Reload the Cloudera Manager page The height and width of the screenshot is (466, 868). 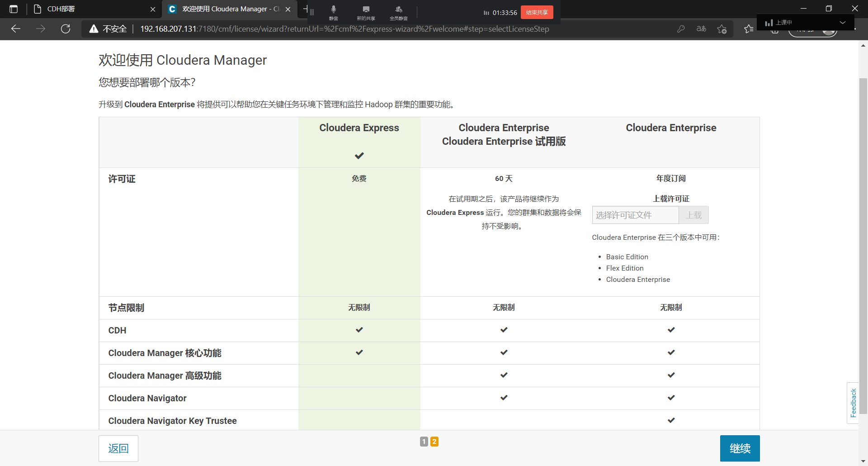tap(66, 29)
